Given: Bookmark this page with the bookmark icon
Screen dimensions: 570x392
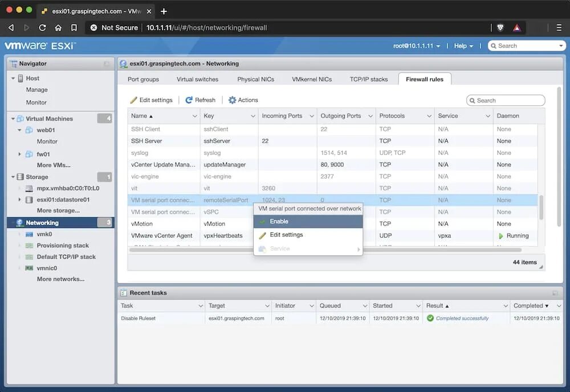Looking at the screenshot, I should 74,27.
